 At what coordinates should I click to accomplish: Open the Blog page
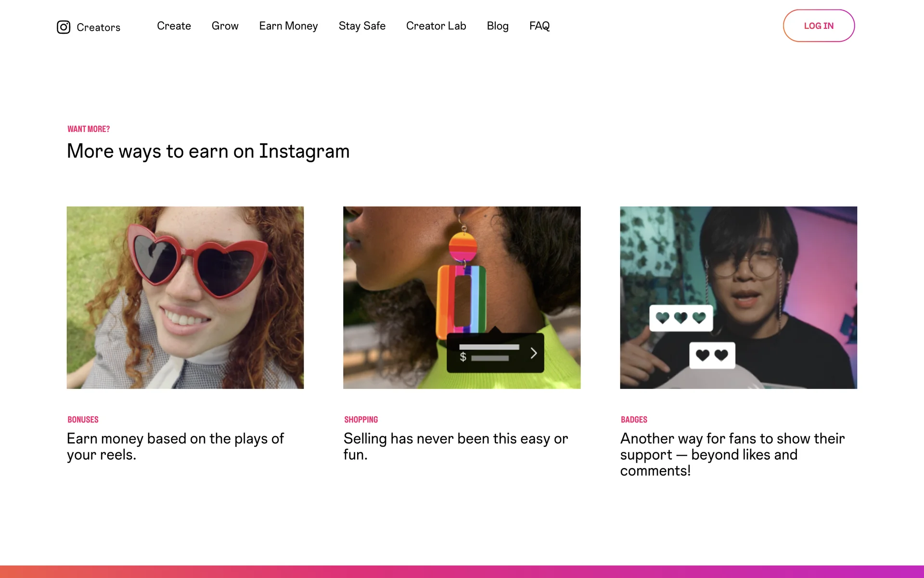point(498,26)
